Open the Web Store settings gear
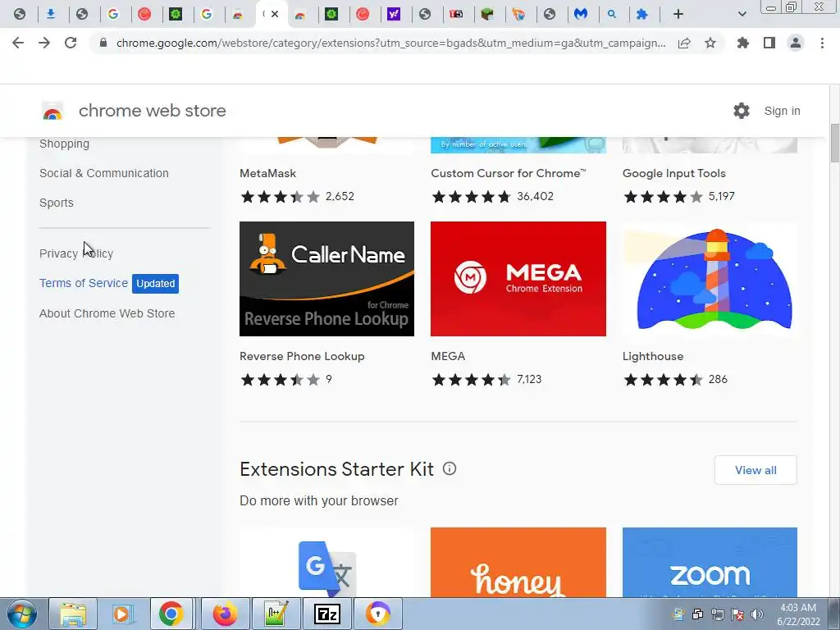Image resolution: width=840 pixels, height=630 pixels. [x=742, y=111]
